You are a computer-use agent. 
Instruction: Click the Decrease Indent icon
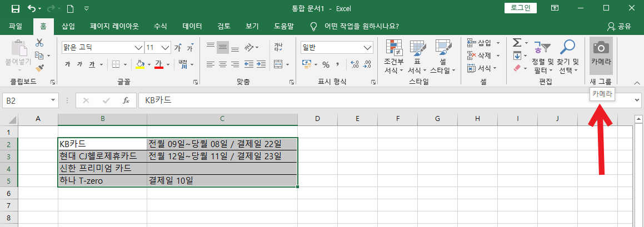248,64
